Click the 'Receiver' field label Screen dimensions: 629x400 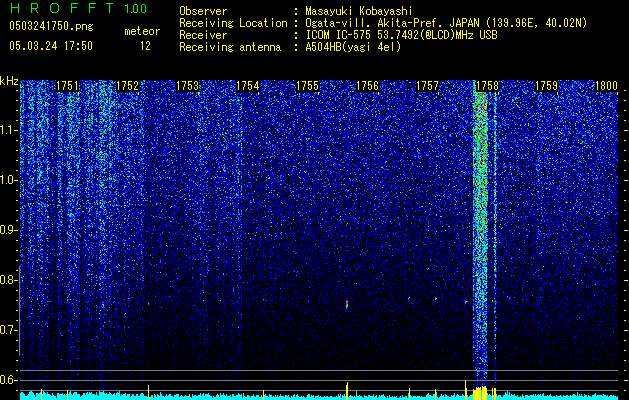[203, 35]
